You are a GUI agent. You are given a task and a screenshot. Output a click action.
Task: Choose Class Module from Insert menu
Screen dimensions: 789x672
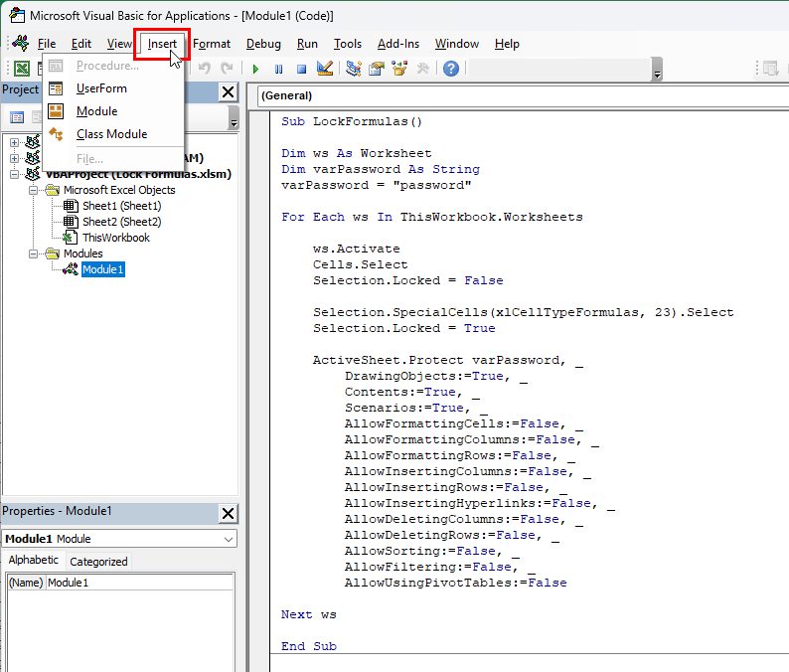[x=113, y=134]
